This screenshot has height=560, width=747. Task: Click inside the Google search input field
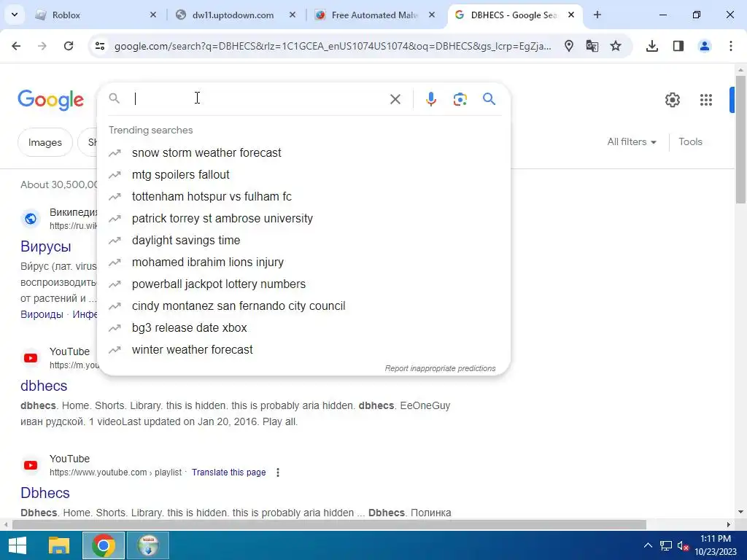pyautogui.click(x=258, y=98)
